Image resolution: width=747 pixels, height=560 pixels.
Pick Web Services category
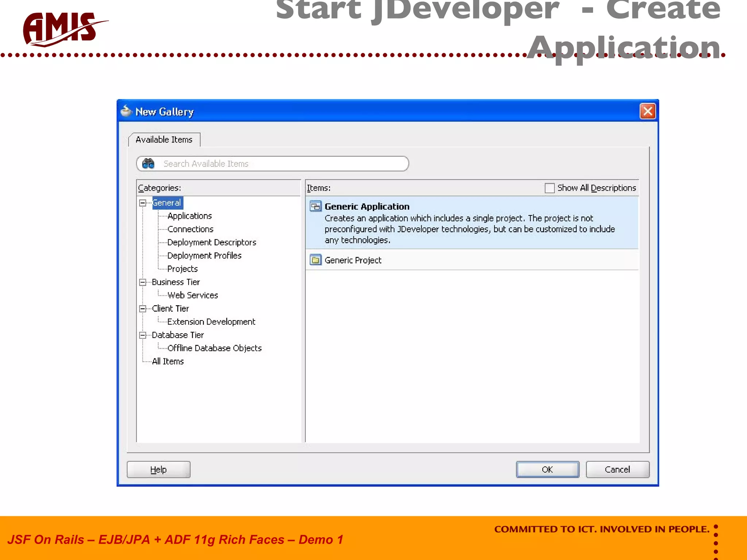pyautogui.click(x=193, y=295)
